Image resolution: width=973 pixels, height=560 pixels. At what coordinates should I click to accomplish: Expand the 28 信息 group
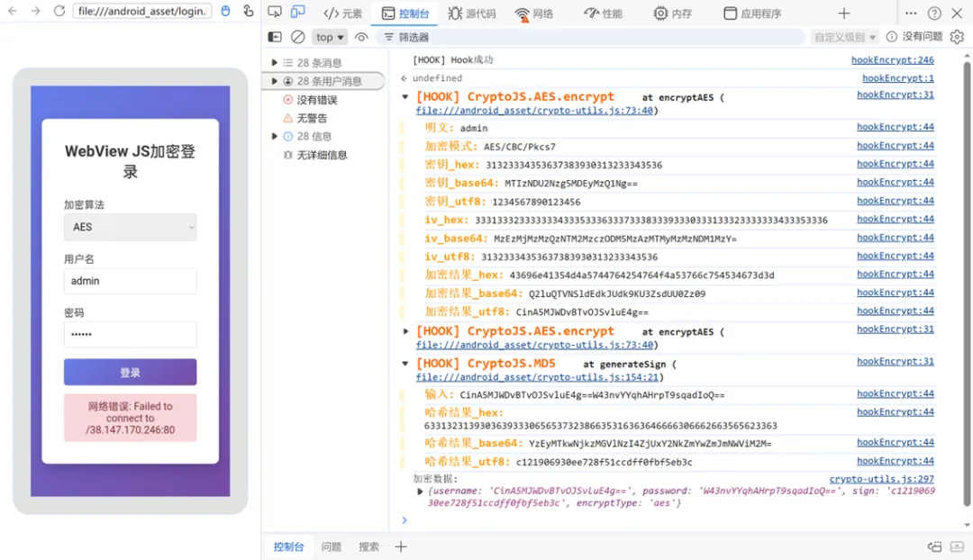point(274,137)
